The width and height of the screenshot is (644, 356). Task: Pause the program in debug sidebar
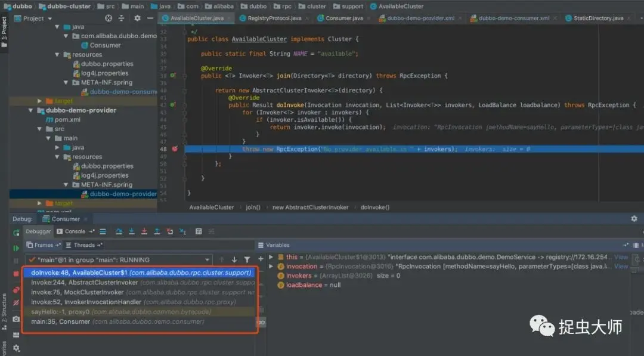tap(16, 261)
